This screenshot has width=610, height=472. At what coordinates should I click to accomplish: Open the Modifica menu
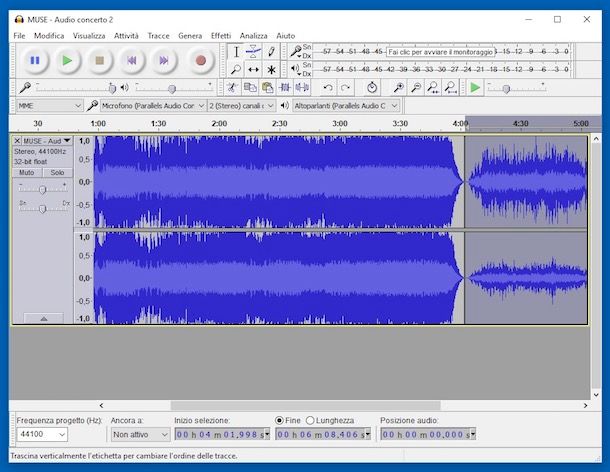point(49,36)
